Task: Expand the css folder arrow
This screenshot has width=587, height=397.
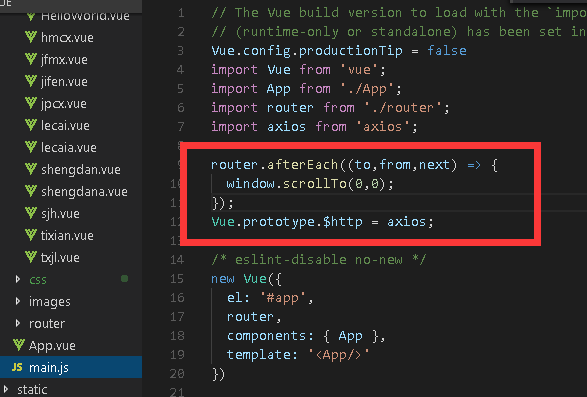Action: click(18, 279)
